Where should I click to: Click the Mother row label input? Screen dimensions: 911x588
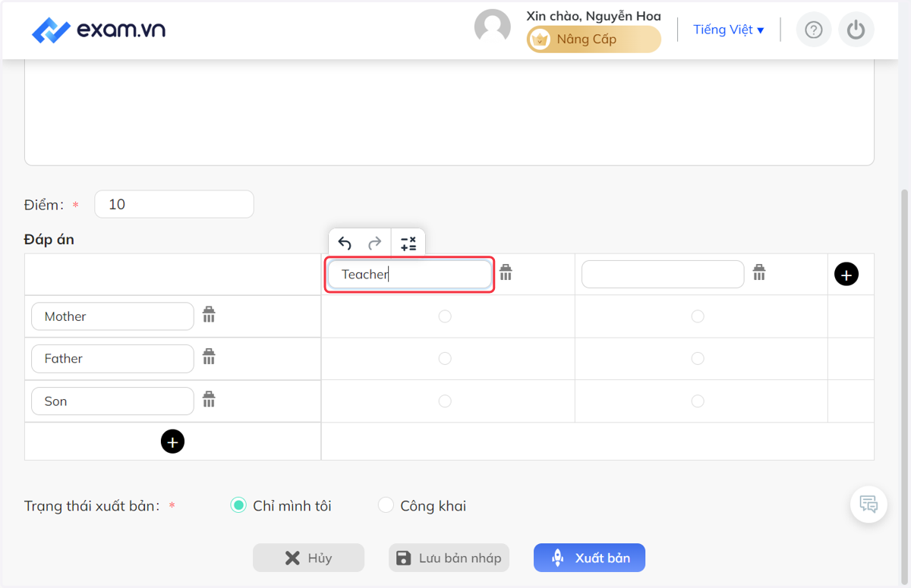(x=112, y=316)
